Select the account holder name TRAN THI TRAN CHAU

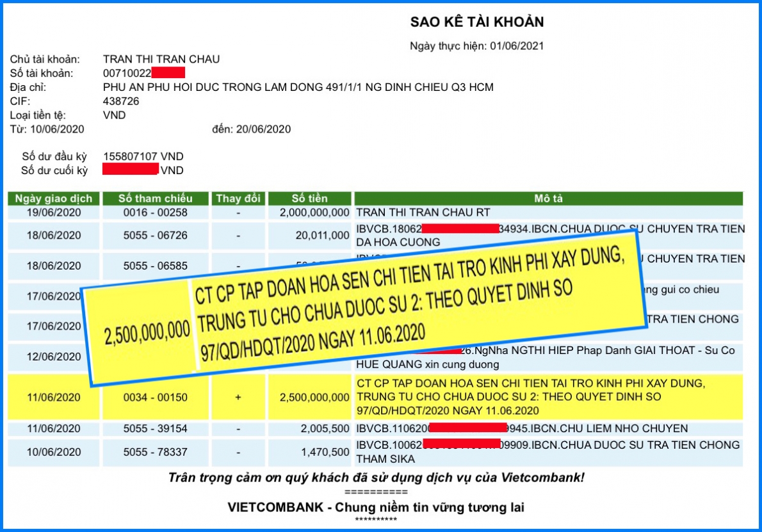pyautogui.click(x=163, y=59)
